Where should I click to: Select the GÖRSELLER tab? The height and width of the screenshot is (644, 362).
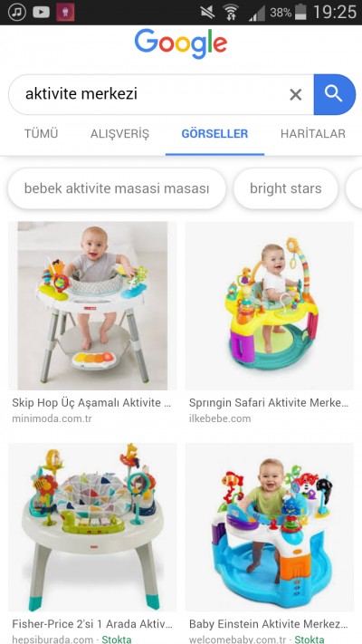point(214,134)
